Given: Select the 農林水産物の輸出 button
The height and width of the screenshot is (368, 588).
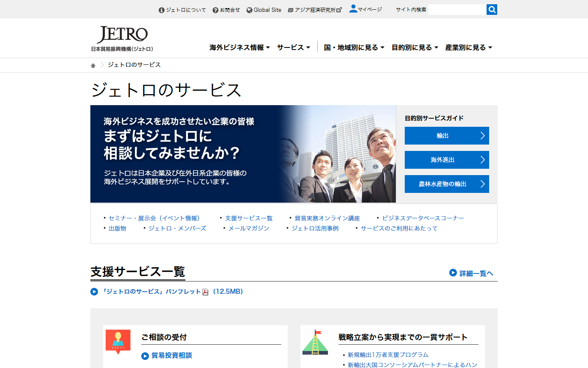Looking at the screenshot, I should tap(447, 184).
